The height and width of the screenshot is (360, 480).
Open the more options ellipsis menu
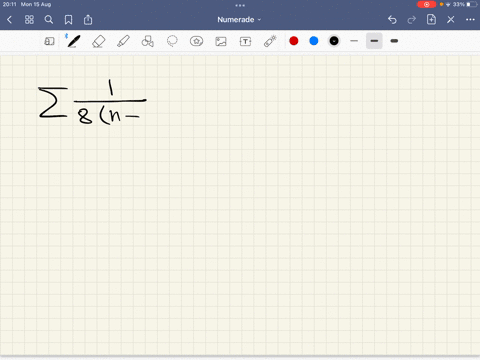[x=470, y=20]
